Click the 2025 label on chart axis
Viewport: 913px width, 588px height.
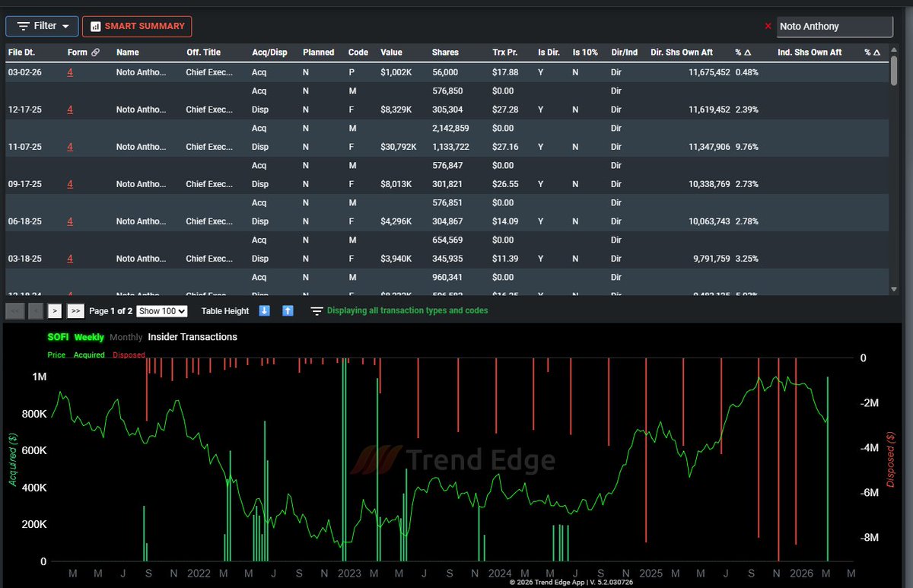coord(651,573)
